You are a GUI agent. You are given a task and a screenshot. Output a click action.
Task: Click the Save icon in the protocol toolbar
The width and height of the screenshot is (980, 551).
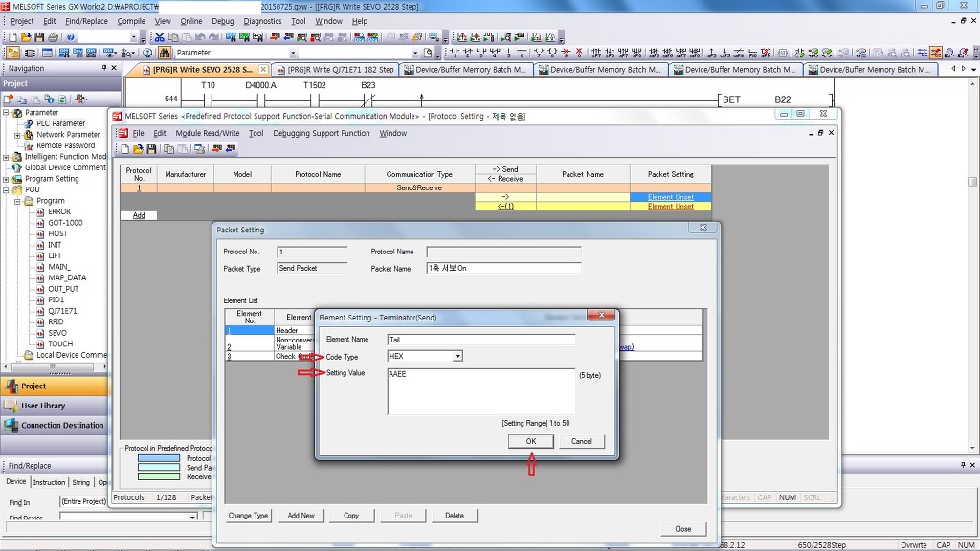pos(151,149)
